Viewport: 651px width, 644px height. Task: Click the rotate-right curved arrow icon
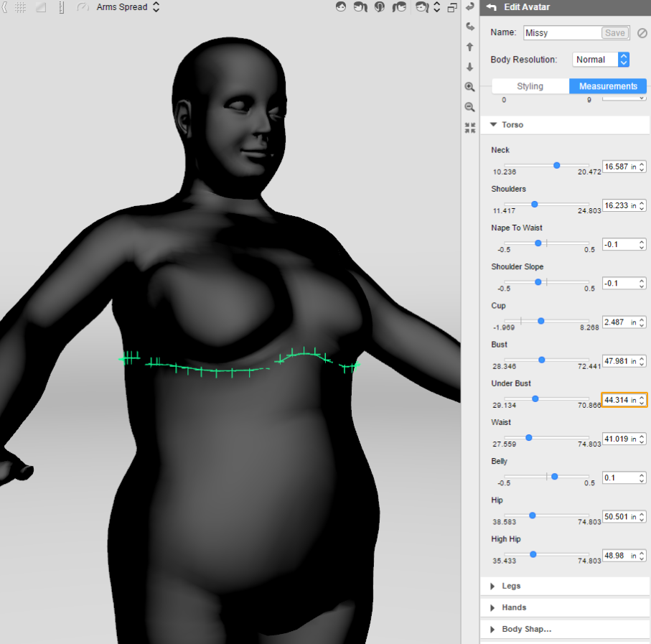(470, 27)
